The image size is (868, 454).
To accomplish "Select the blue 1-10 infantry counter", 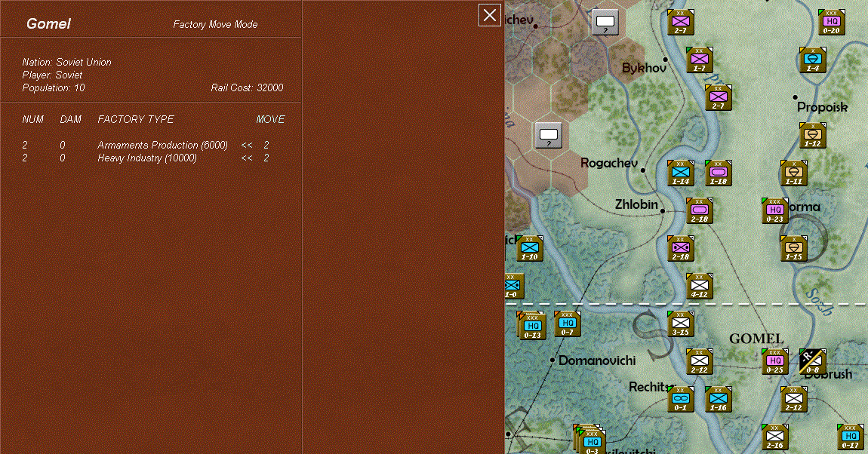I will pyautogui.click(x=531, y=247).
